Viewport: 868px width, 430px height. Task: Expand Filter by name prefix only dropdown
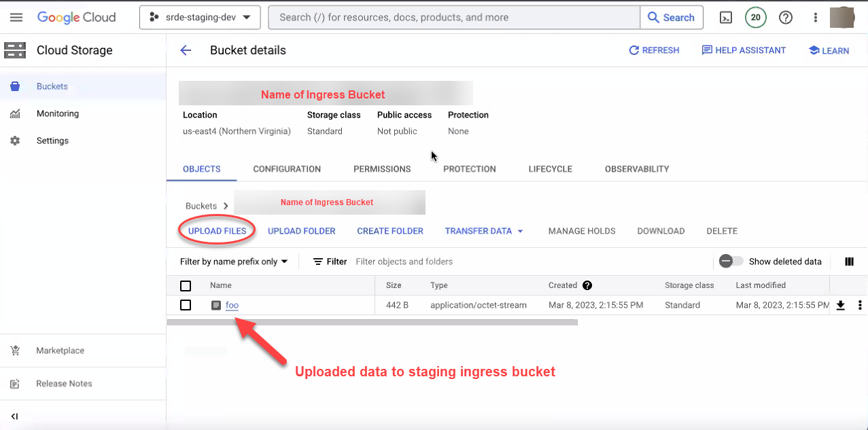[234, 262]
